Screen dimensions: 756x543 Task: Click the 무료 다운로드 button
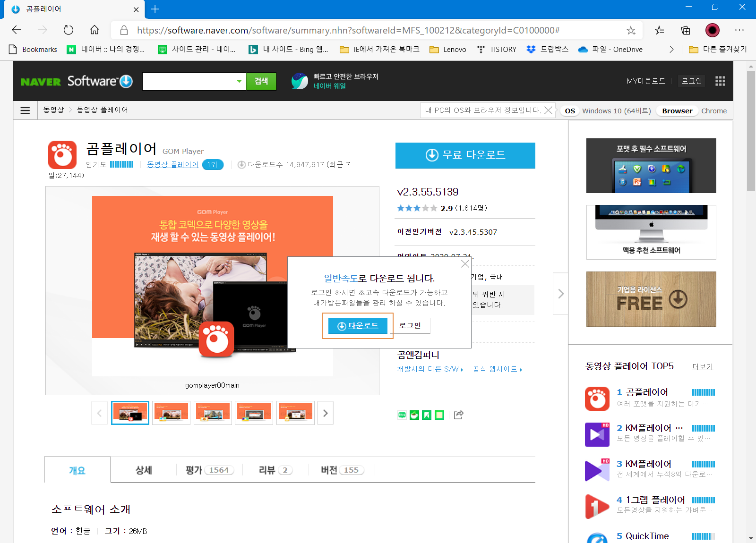pos(465,155)
